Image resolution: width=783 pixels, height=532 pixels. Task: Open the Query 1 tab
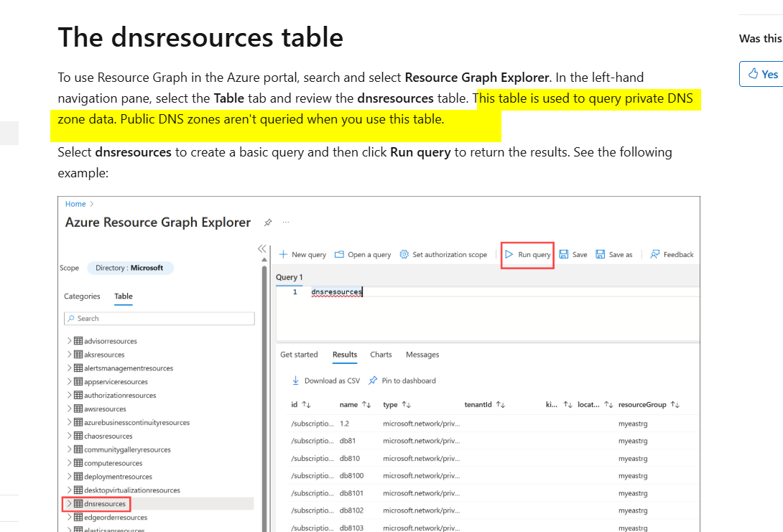click(289, 277)
